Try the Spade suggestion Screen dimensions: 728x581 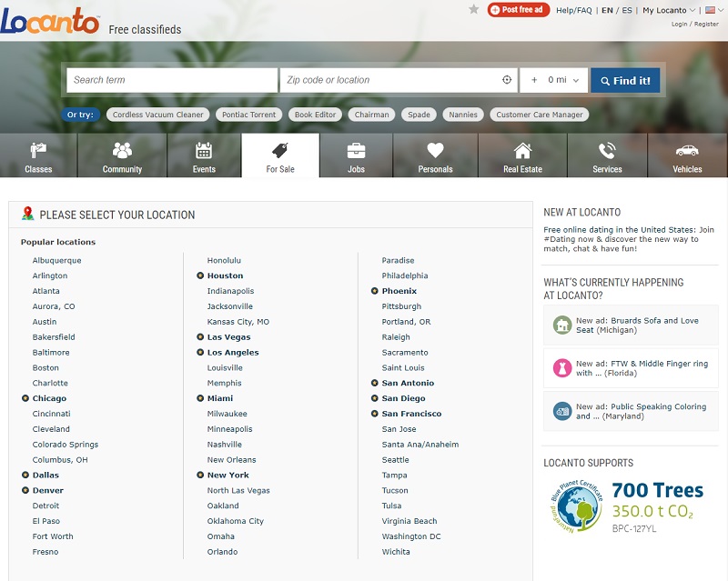[419, 115]
